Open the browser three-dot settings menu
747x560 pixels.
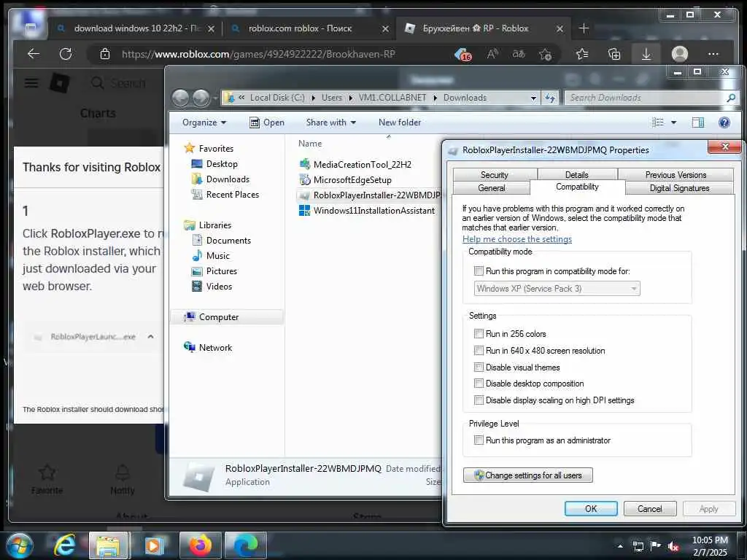tap(713, 54)
